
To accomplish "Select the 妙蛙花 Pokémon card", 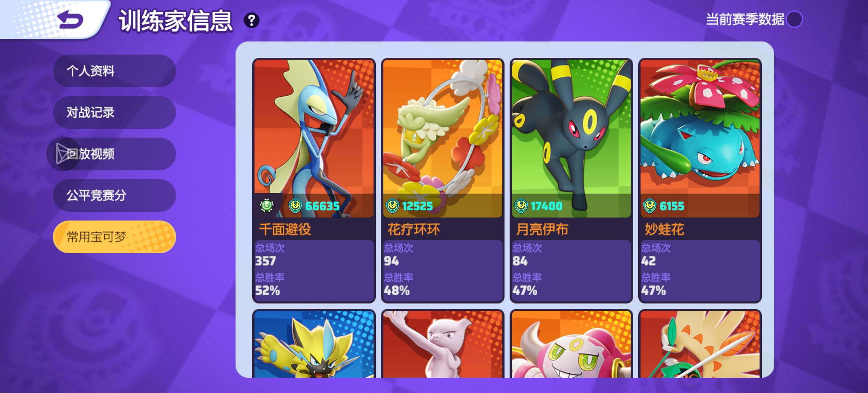I will coord(700,180).
